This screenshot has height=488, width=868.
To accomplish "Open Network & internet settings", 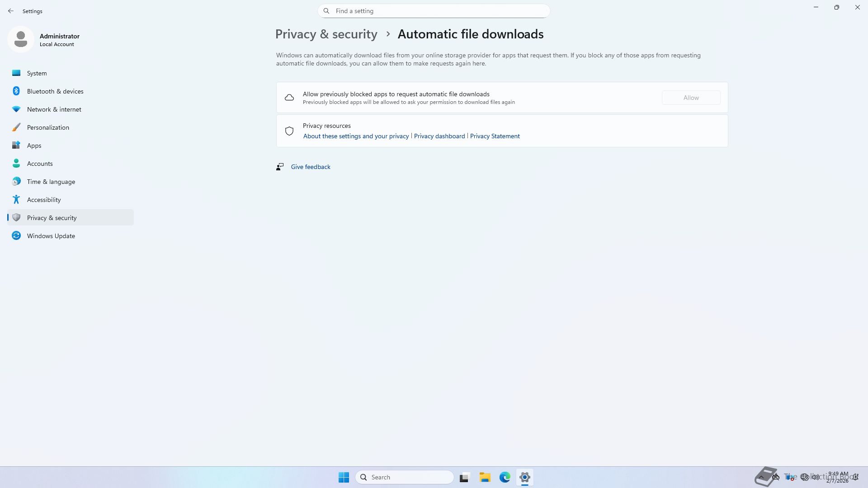I will point(54,109).
